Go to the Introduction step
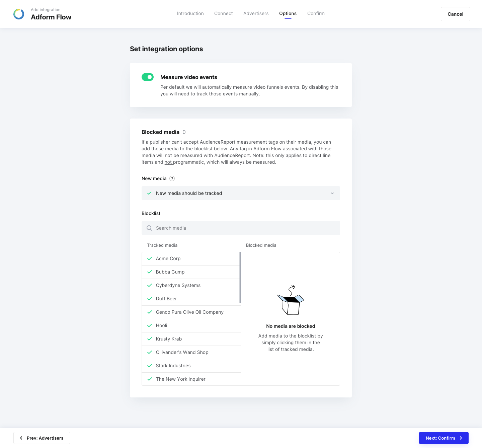This screenshot has width=482, height=448. pos(190,13)
